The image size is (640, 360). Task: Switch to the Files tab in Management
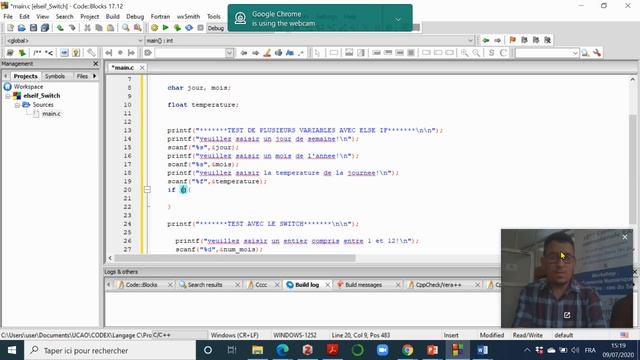point(82,76)
